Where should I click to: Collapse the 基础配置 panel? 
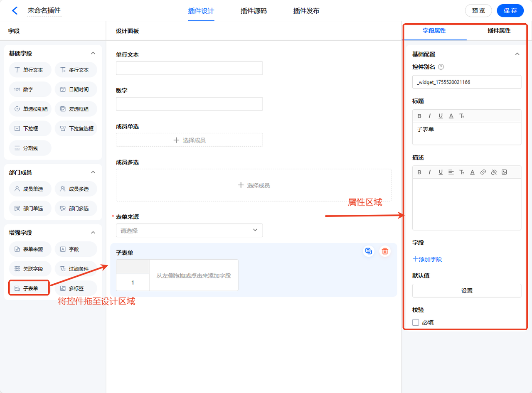pos(517,54)
